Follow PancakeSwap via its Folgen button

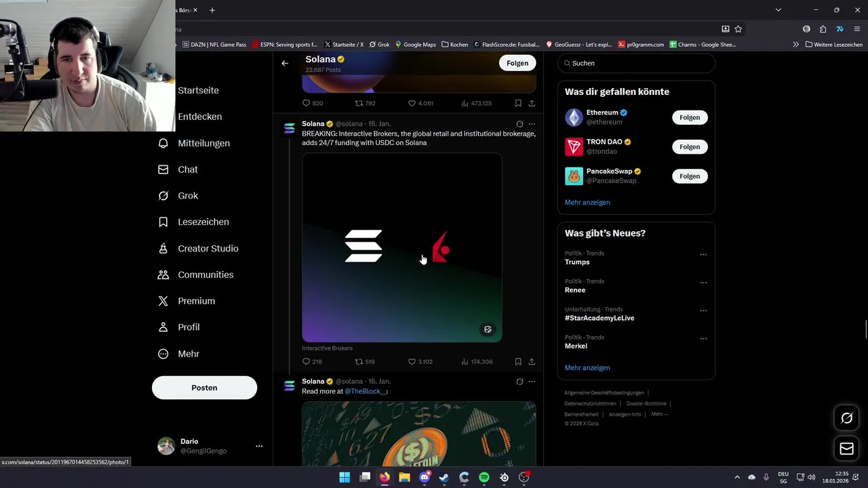point(690,176)
